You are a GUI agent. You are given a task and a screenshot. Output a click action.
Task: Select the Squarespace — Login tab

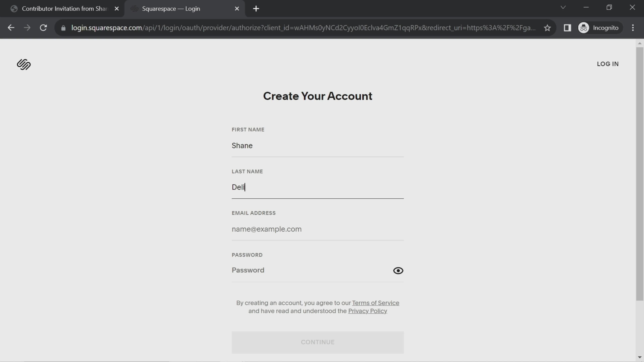[x=185, y=9]
